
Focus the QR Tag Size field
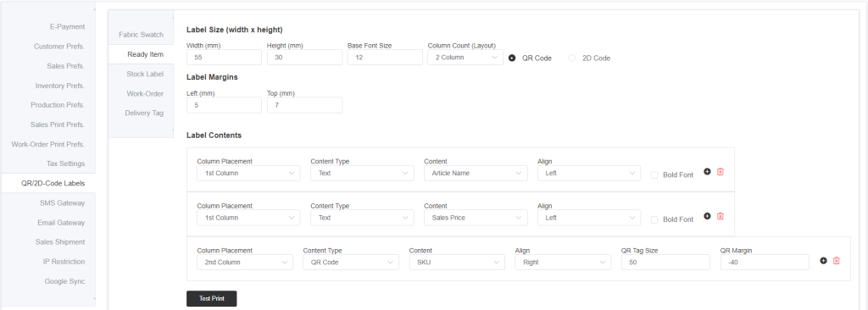(665, 262)
